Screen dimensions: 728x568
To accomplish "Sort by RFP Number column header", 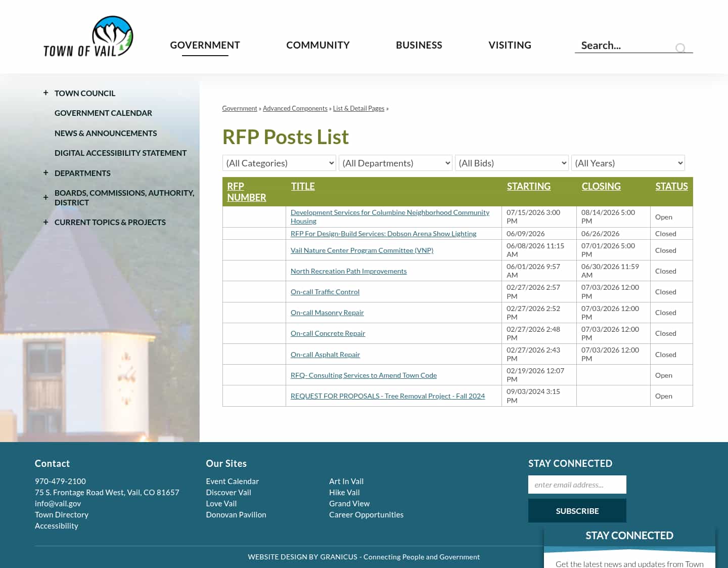I will [246, 192].
